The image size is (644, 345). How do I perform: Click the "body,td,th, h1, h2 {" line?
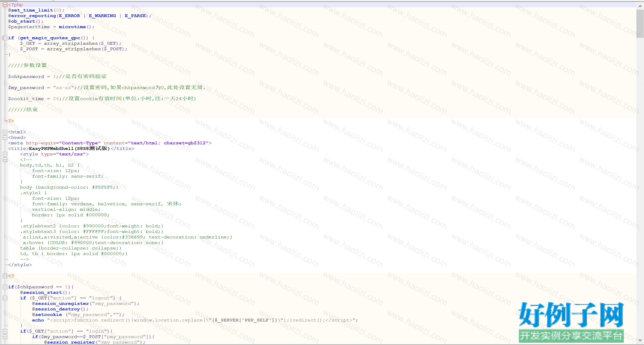pyautogui.click(x=50, y=165)
